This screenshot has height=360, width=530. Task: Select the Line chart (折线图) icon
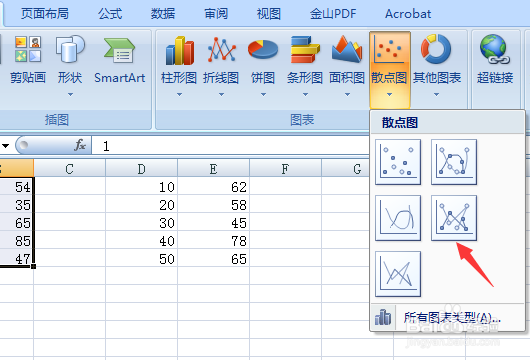coord(221,50)
